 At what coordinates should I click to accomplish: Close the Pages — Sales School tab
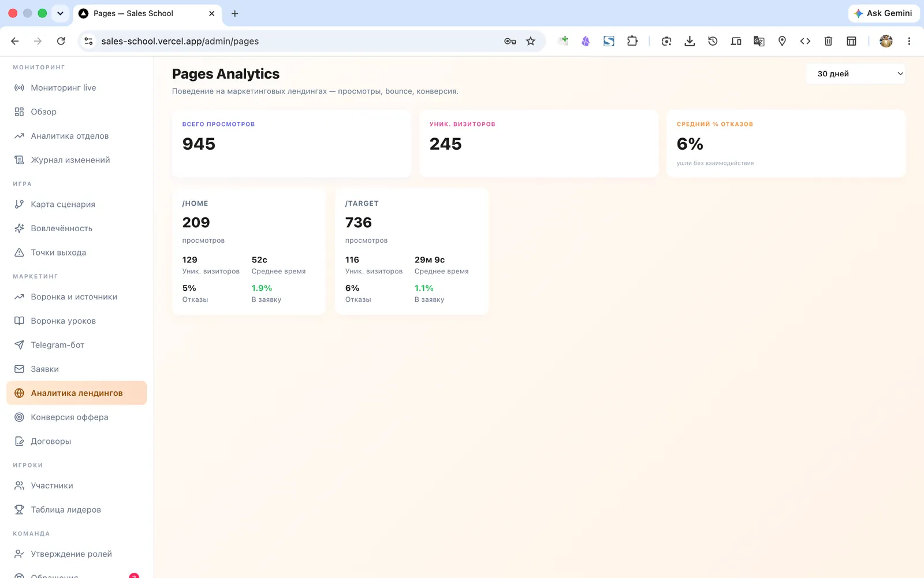pyautogui.click(x=211, y=13)
